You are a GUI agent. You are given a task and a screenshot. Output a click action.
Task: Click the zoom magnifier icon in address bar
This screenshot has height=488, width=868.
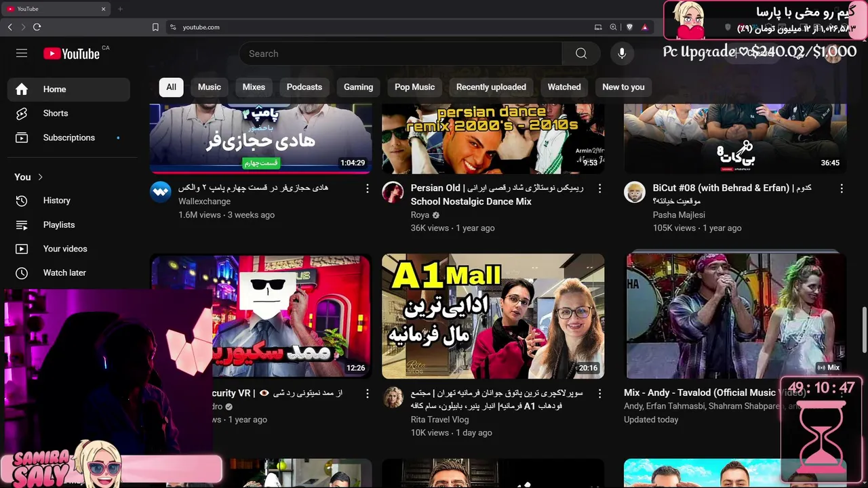coord(613,27)
